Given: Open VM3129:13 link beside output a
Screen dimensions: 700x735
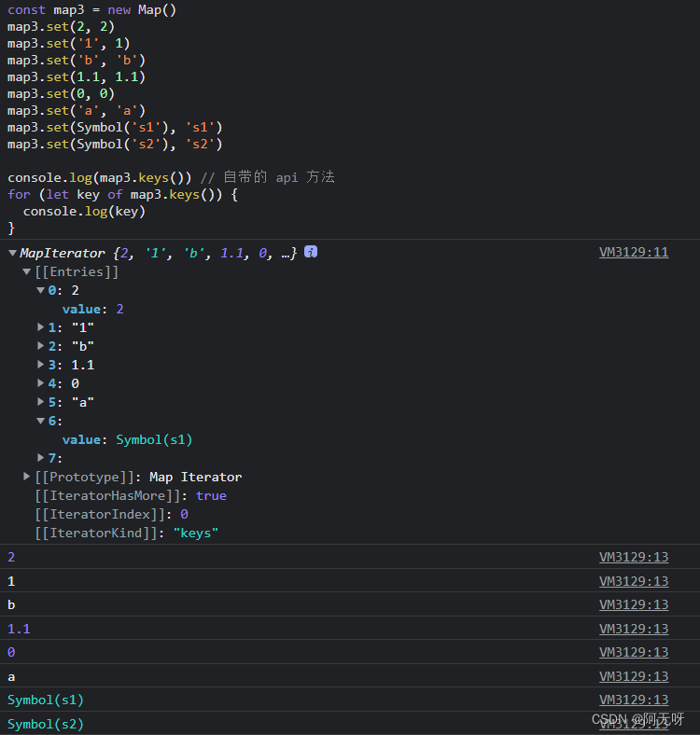Looking at the screenshot, I should click(634, 676).
